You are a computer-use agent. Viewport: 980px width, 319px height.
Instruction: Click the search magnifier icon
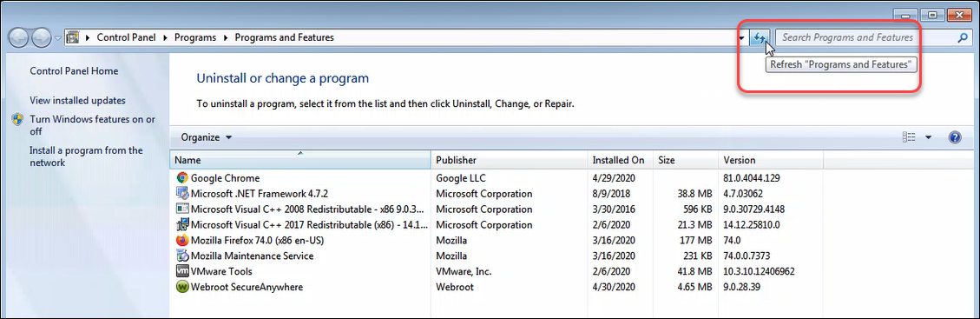[x=963, y=37]
